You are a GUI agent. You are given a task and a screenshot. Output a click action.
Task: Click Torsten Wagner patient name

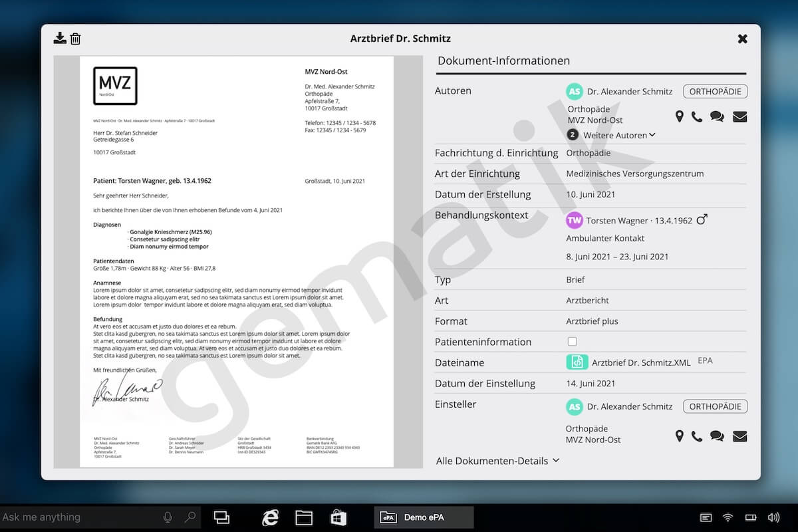tap(617, 220)
